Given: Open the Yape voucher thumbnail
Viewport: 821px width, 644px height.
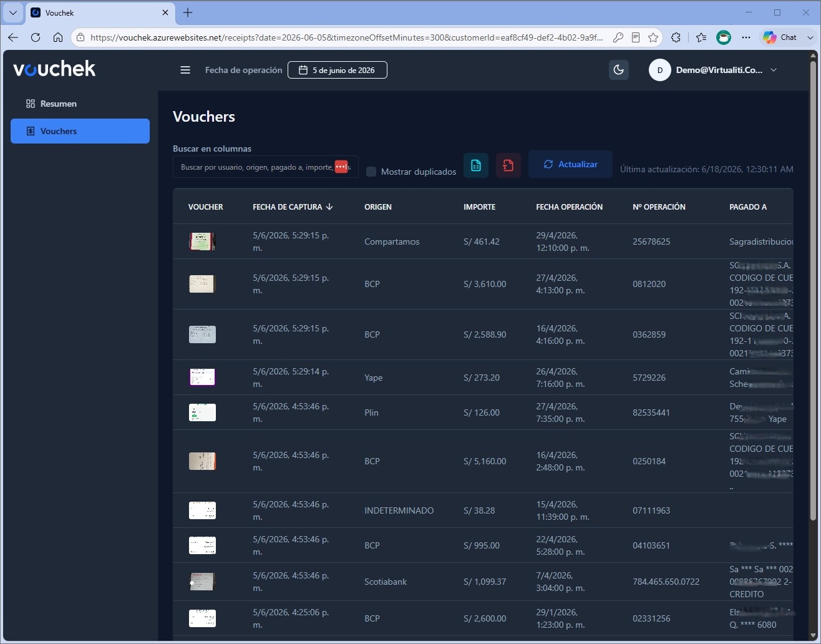Looking at the screenshot, I should point(202,378).
